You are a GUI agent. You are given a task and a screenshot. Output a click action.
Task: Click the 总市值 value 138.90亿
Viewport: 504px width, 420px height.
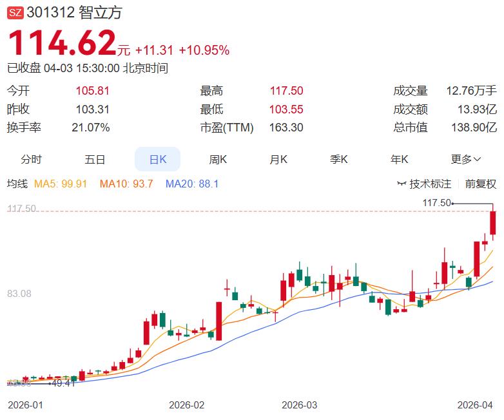[x=474, y=128]
